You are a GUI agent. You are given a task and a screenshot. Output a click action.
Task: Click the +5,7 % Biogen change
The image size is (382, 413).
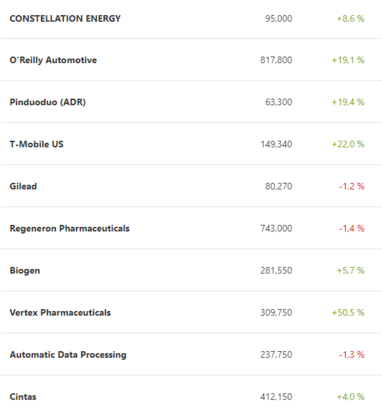pyautogui.click(x=350, y=270)
